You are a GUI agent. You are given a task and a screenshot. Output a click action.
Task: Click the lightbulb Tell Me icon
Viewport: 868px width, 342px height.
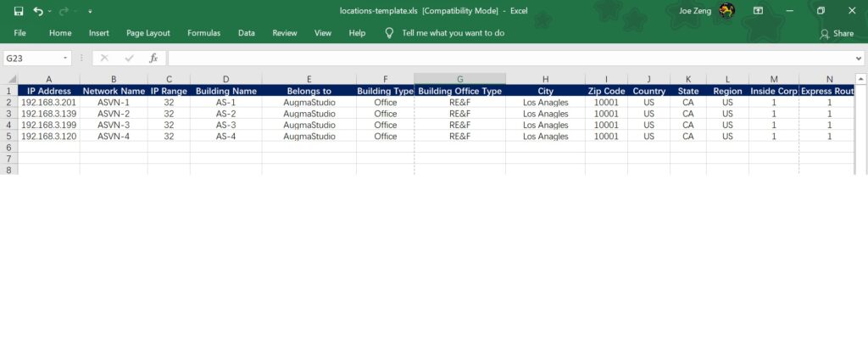(x=389, y=33)
